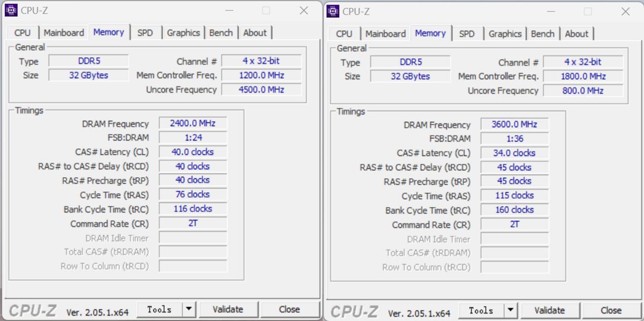Screen dimensions: 644x321
Task: Click the Close button in the right window
Action: [x=611, y=310]
